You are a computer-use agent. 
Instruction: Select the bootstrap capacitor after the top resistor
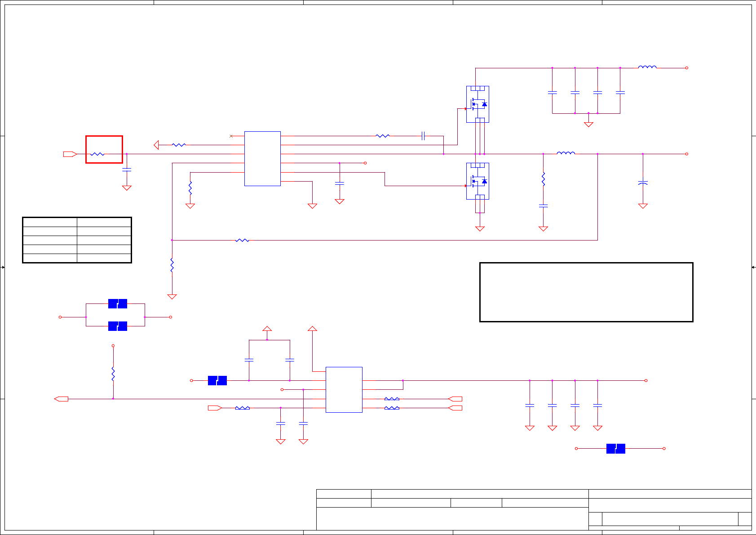coord(423,136)
